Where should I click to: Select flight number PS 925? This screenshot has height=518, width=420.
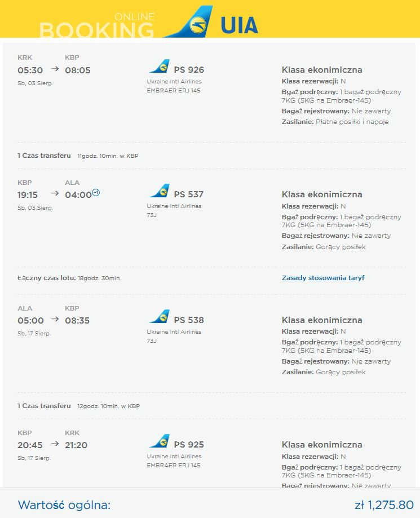pyautogui.click(x=189, y=444)
